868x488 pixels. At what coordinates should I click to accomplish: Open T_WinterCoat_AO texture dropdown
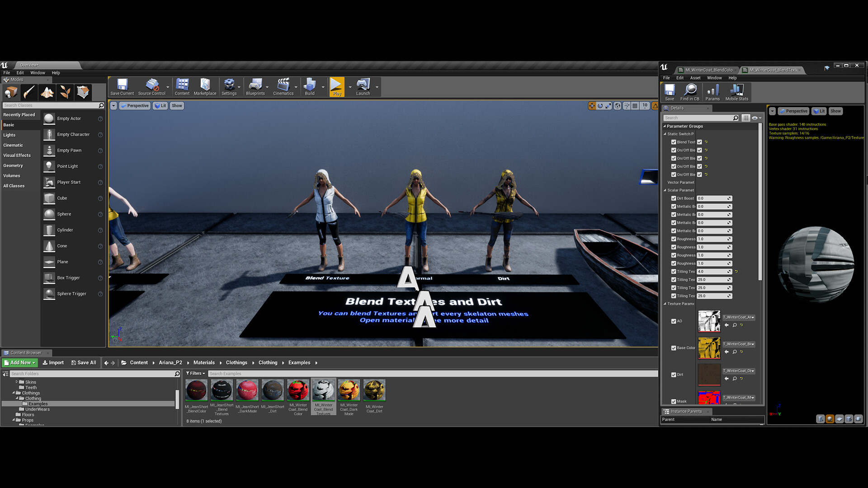tap(739, 318)
